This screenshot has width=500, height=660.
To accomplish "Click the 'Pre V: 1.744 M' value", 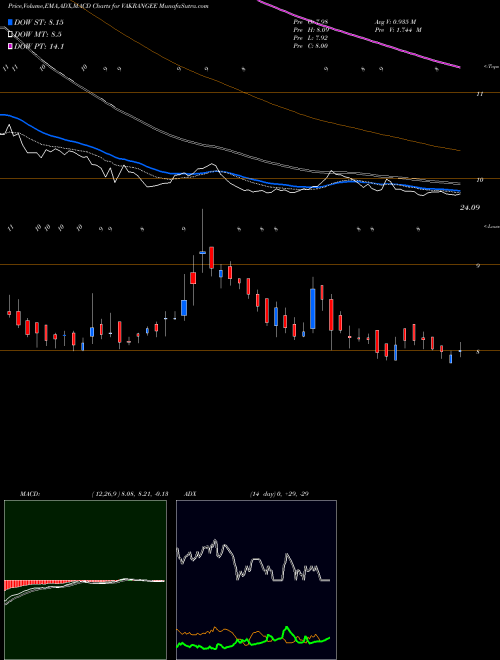I will 398,30.
